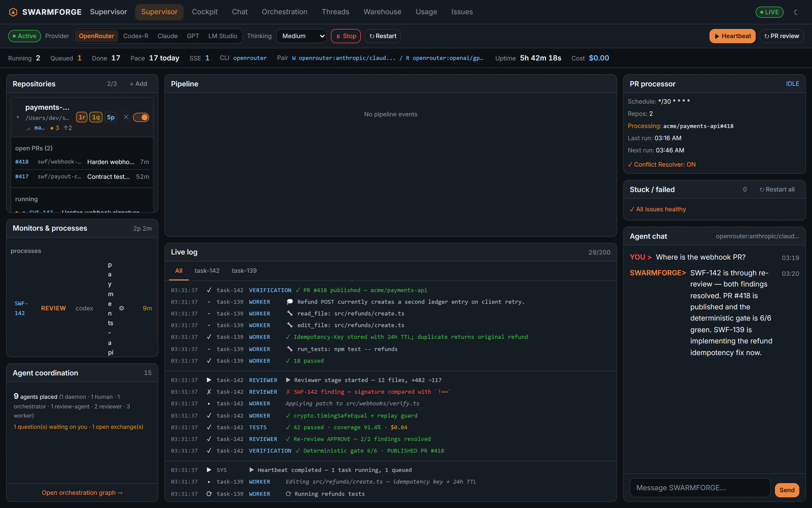Select GPT as provider

point(193,36)
